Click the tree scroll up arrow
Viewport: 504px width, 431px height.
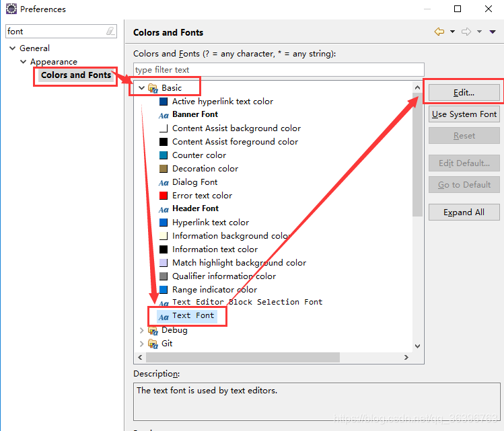coord(417,87)
